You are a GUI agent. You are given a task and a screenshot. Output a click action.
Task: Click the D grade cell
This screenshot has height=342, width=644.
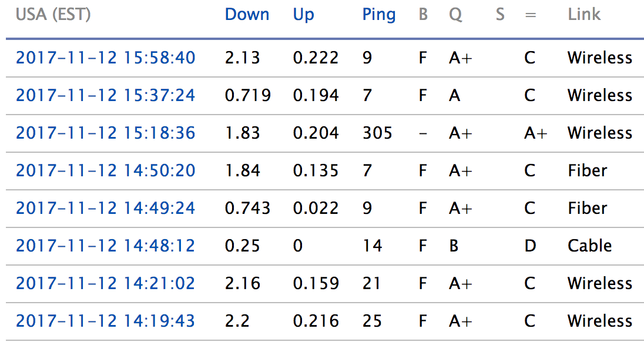(x=530, y=246)
